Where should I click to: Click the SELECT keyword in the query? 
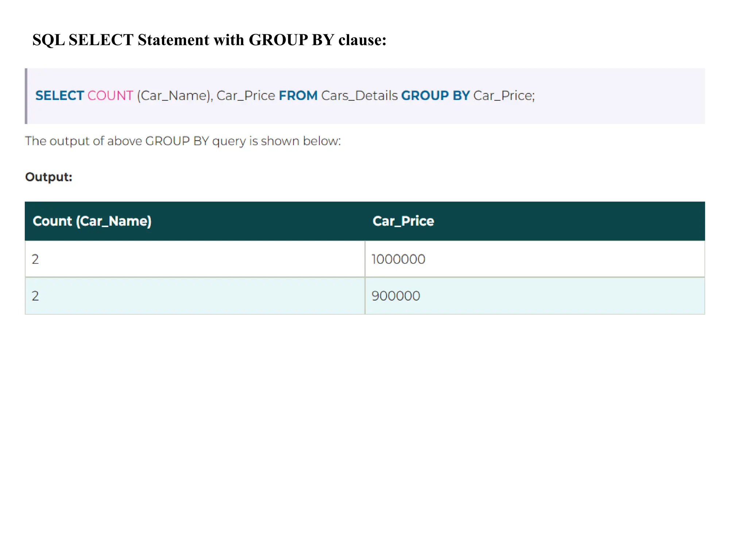pyautogui.click(x=59, y=96)
